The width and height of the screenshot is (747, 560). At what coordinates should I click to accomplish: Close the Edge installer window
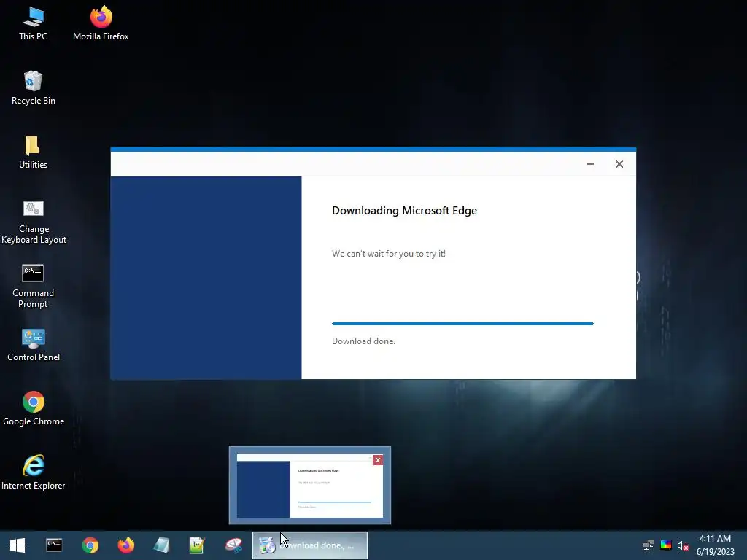(x=619, y=164)
